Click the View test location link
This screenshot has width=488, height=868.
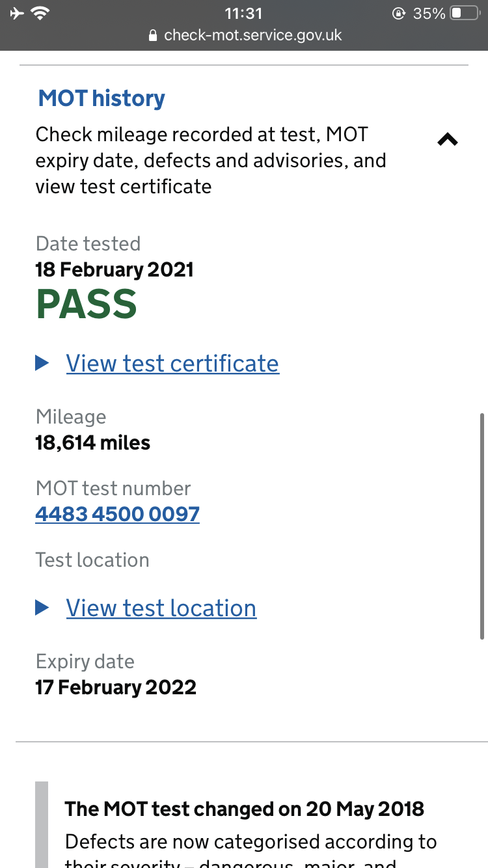[161, 608]
